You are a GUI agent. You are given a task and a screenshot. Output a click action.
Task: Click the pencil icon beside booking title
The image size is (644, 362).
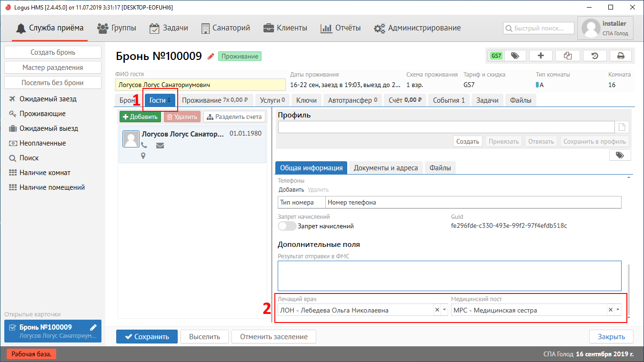(x=211, y=57)
